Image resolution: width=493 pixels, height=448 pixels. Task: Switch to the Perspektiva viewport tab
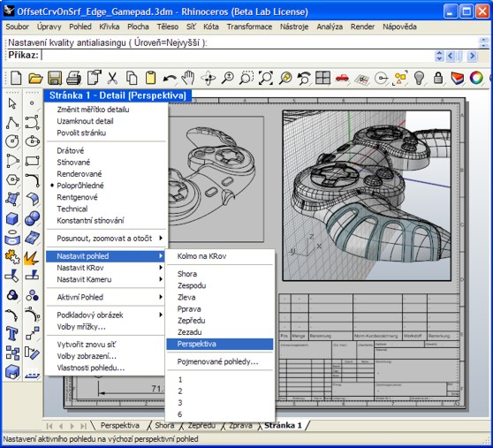[x=120, y=425]
